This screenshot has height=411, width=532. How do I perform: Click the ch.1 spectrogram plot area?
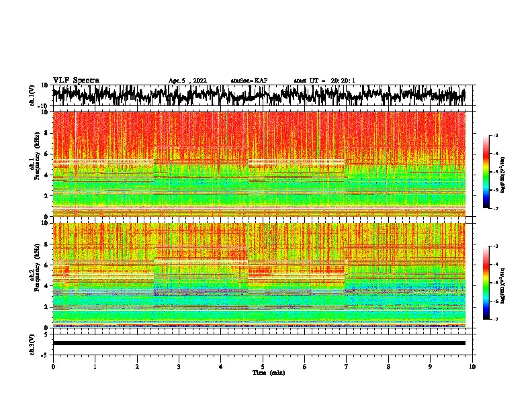tap(259, 164)
